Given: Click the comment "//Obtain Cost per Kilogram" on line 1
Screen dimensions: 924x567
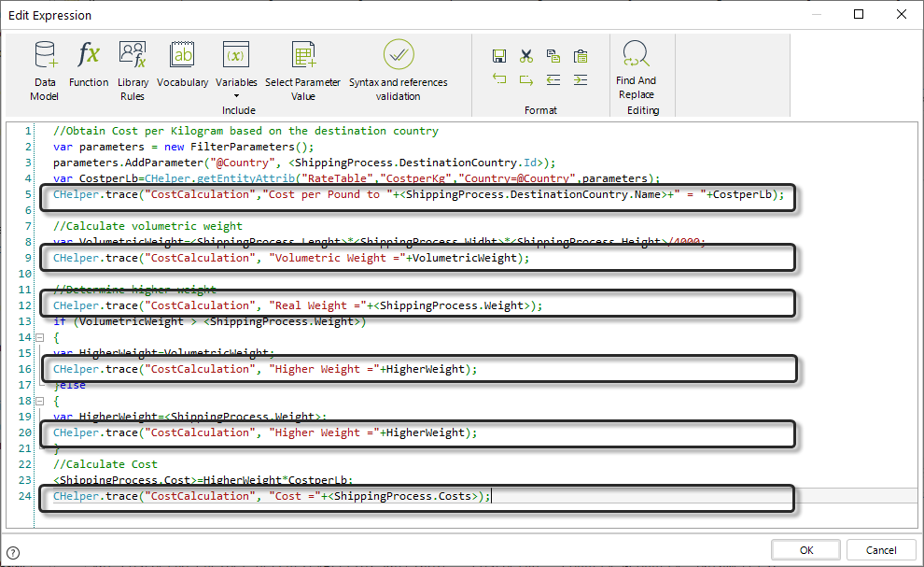Looking at the screenshot, I should tap(138, 131).
